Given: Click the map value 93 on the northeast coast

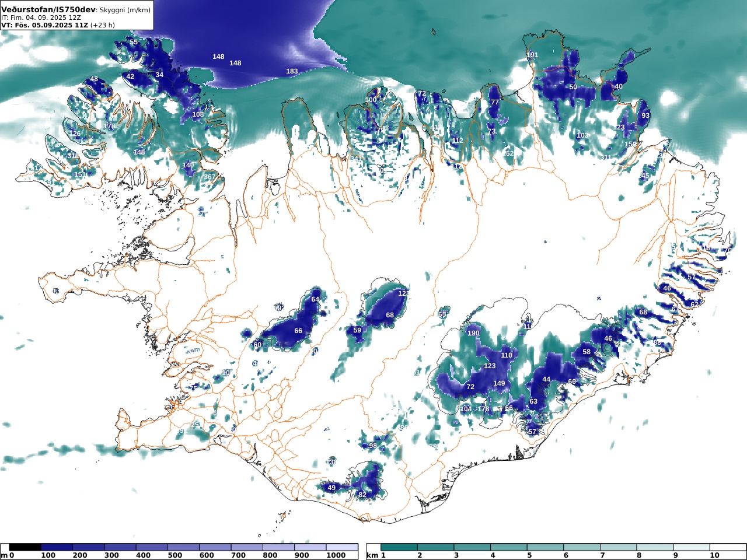Looking at the screenshot, I should pyautogui.click(x=645, y=116).
